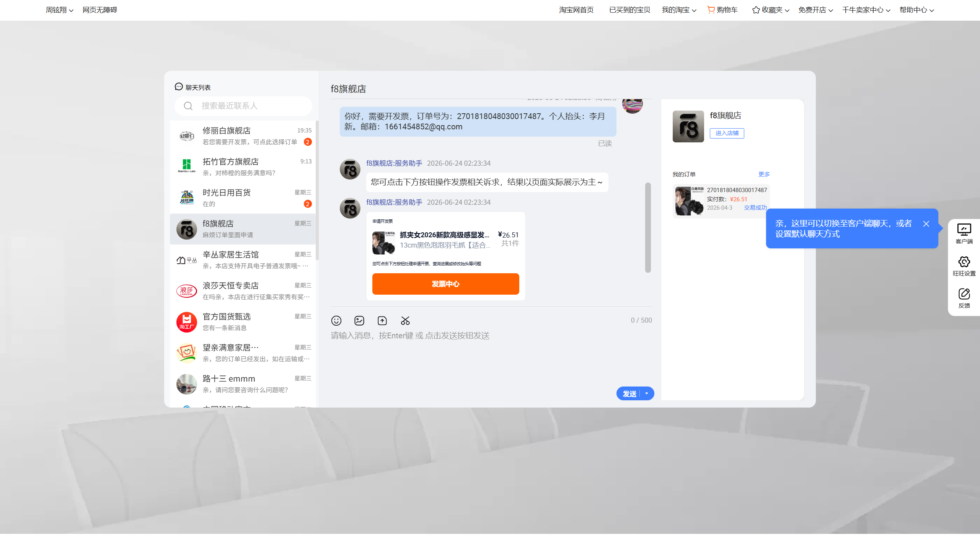The image size is (980, 535).
Task: Click 时光日用百货 avatar
Action: [187, 198]
